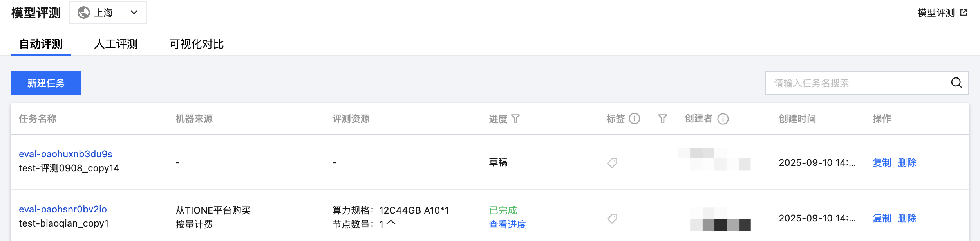Open the progress column filter icon
Screen dimensions: 980x241
tap(515, 119)
